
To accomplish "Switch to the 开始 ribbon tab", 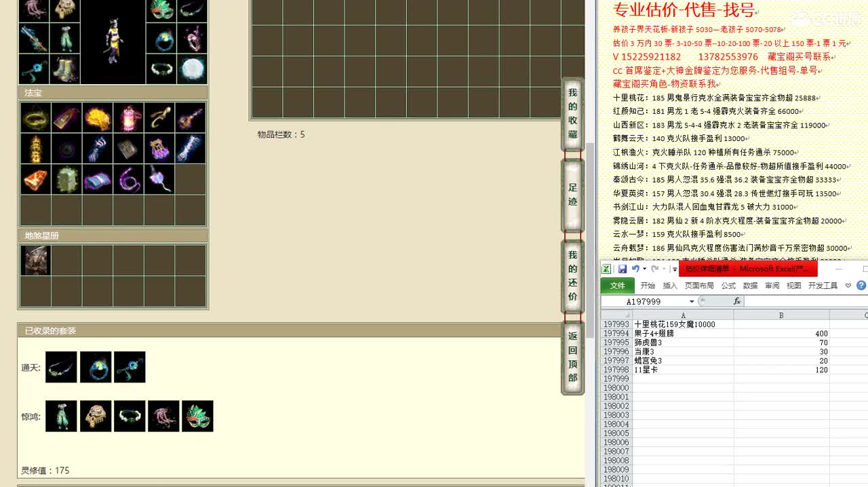I will 648,286.
